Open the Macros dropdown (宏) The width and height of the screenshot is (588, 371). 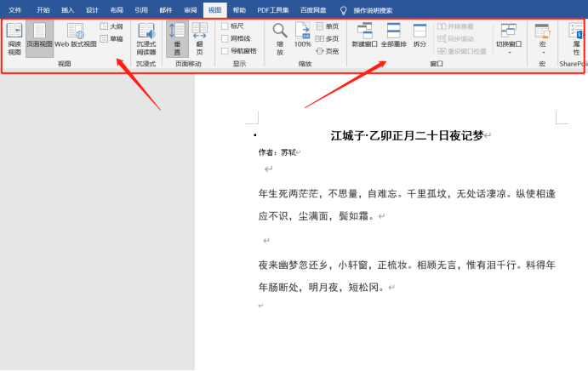point(542,39)
